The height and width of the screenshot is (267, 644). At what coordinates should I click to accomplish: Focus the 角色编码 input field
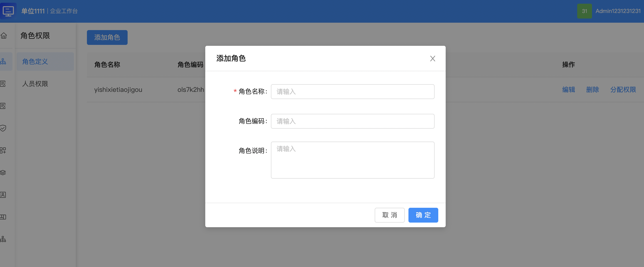(x=353, y=121)
